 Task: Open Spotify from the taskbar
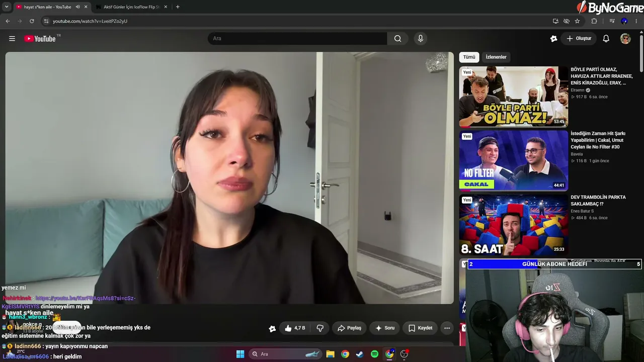[x=374, y=354]
